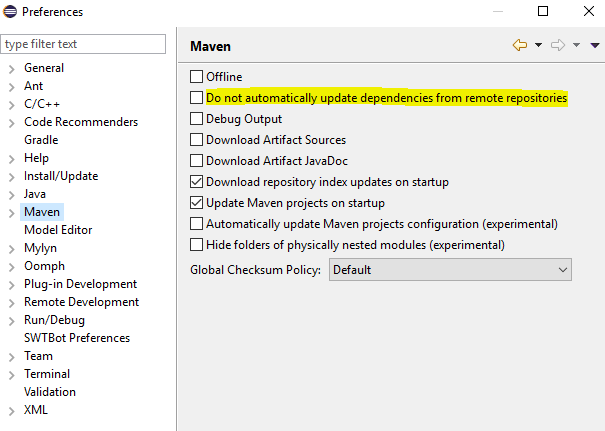Select Team preferences category
Image resolution: width=605 pixels, height=431 pixels.
(38, 356)
